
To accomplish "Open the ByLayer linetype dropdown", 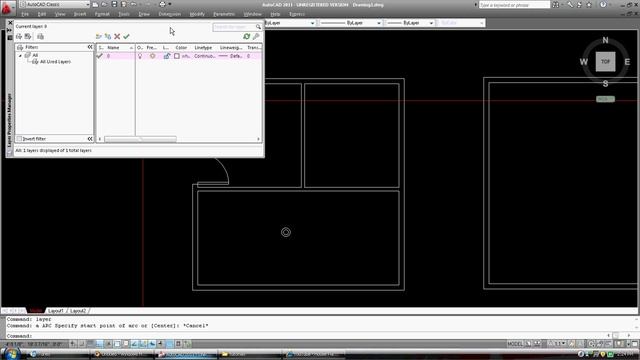I will click(x=351, y=23).
